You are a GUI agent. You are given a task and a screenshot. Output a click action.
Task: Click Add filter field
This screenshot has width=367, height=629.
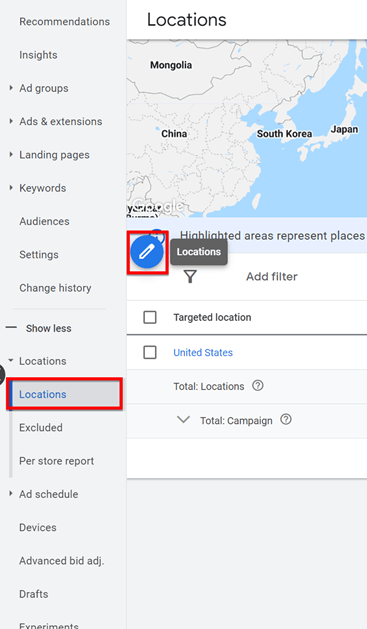click(272, 276)
